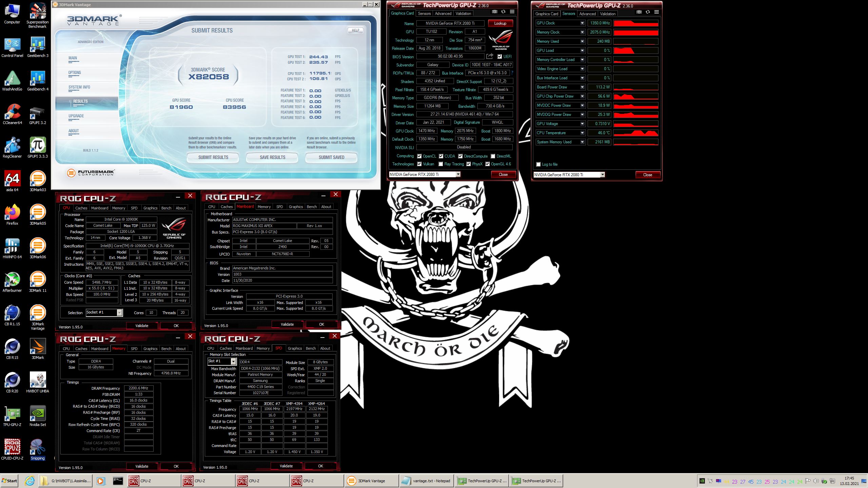Expand Memory Clock sensor dropdown
Screen dimensions: 868x488
click(x=582, y=32)
